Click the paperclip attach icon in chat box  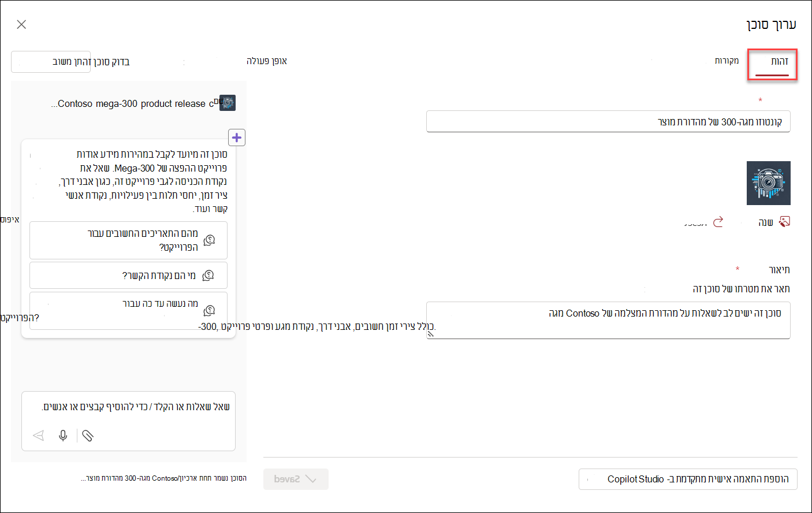tap(88, 436)
